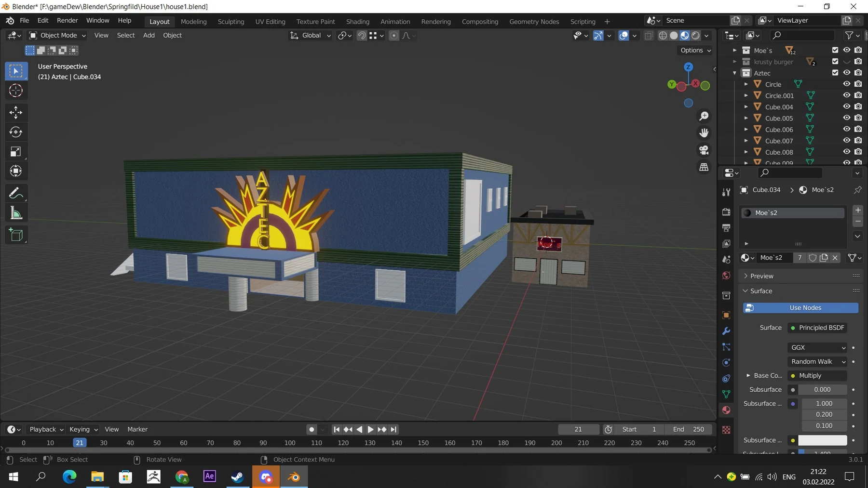Click the viewport zoom magnifier icon

pyautogui.click(x=704, y=116)
